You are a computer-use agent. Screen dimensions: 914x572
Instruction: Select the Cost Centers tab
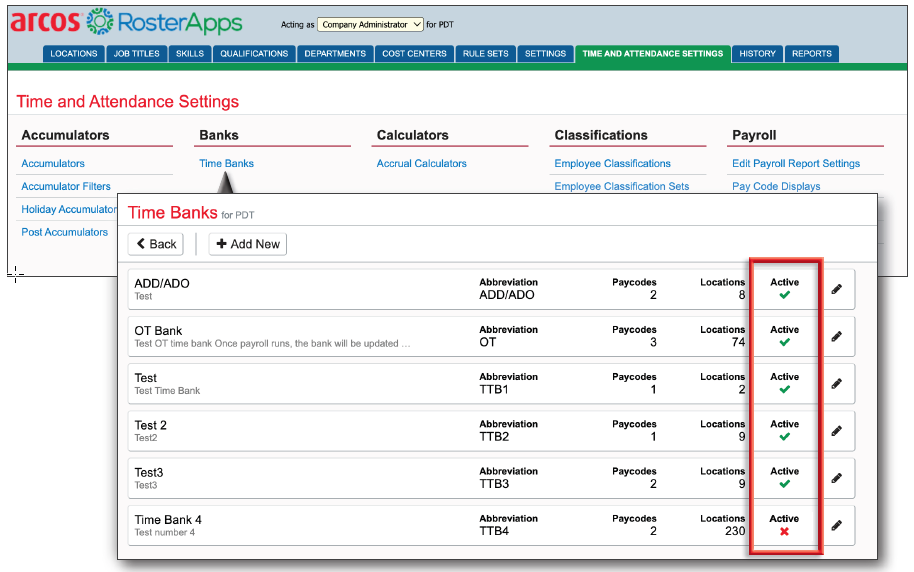[414, 54]
